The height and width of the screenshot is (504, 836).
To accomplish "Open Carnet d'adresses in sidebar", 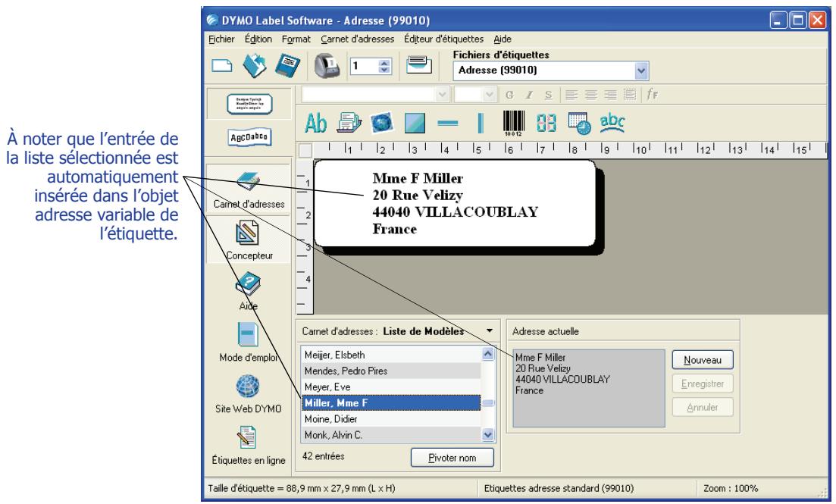I will [x=249, y=189].
